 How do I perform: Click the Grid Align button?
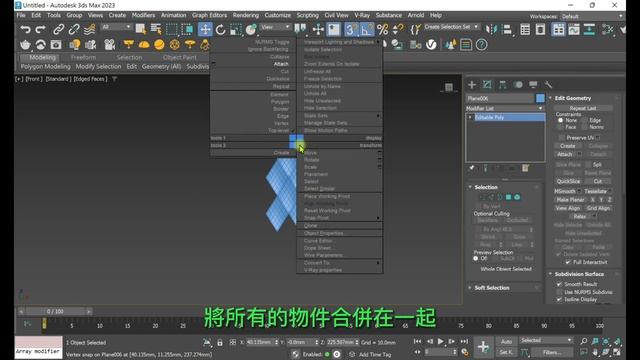(598, 208)
